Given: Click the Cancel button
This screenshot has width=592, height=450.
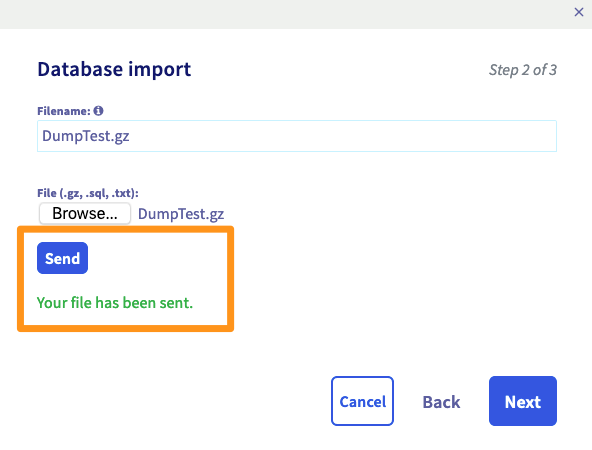Looking at the screenshot, I should tap(362, 401).
